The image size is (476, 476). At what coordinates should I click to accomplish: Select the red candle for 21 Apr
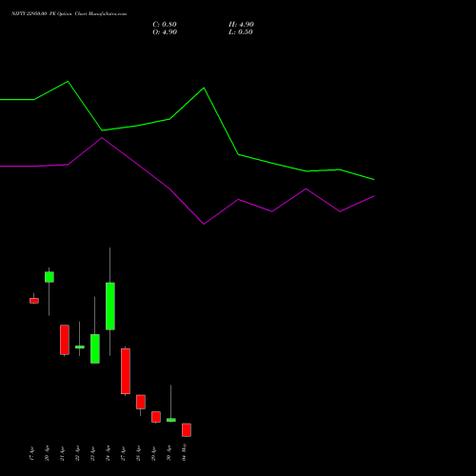65,340
